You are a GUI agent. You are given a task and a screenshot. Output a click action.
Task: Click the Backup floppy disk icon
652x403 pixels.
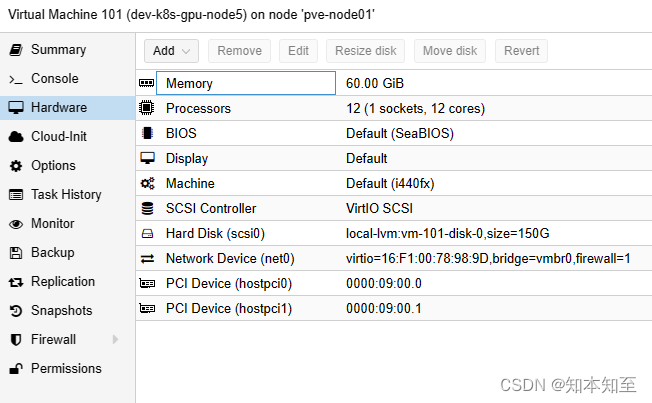click(15, 253)
